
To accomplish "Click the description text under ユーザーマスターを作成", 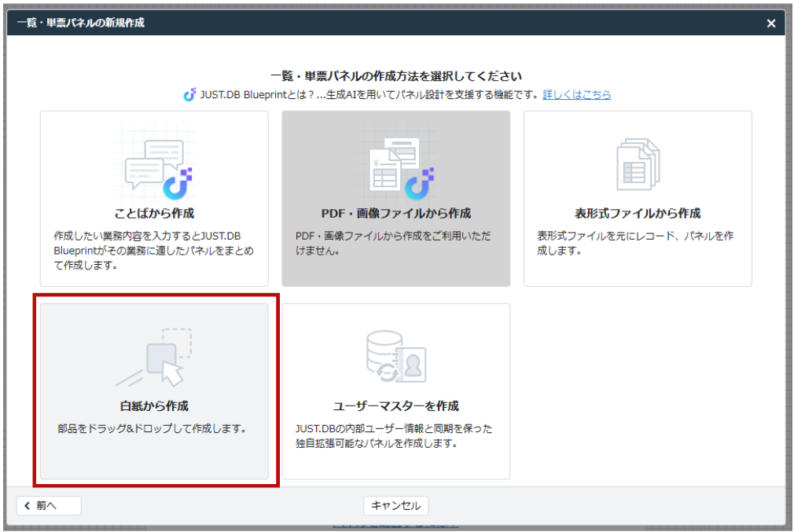I will 395,436.
